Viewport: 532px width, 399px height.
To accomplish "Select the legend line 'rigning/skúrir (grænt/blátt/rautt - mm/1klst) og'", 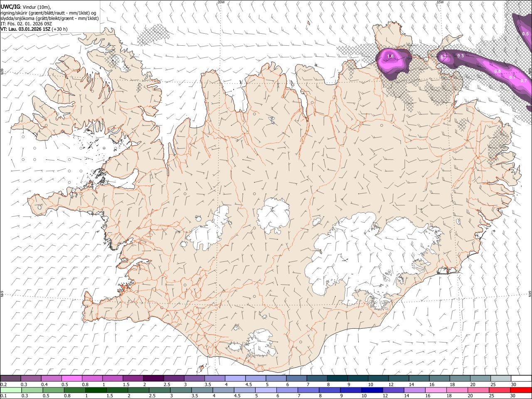I will pyautogui.click(x=49, y=13).
